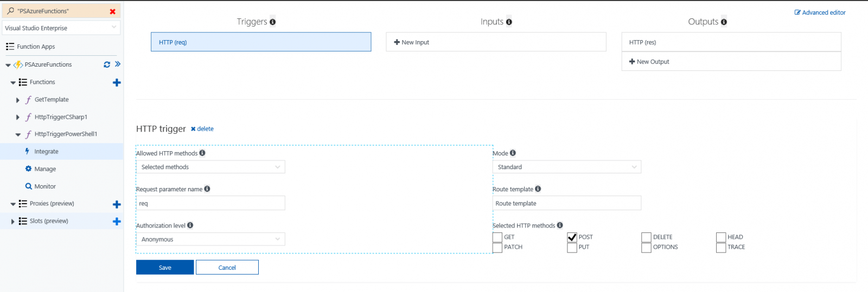Image resolution: width=868 pixels, height=292 pixels.
Task: Add a new function with plus icon
Action: [117, 82]
